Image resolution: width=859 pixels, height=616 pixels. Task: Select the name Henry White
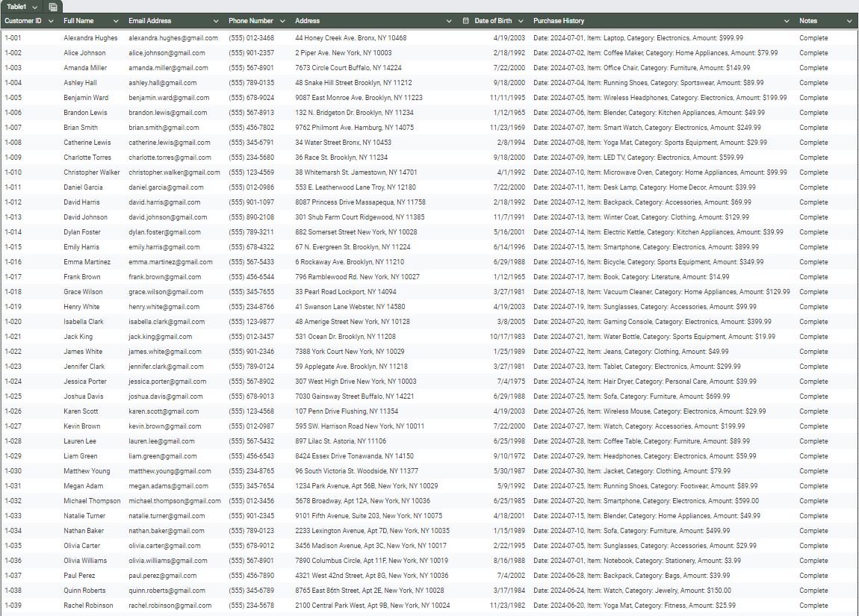[x=81, y=307]
